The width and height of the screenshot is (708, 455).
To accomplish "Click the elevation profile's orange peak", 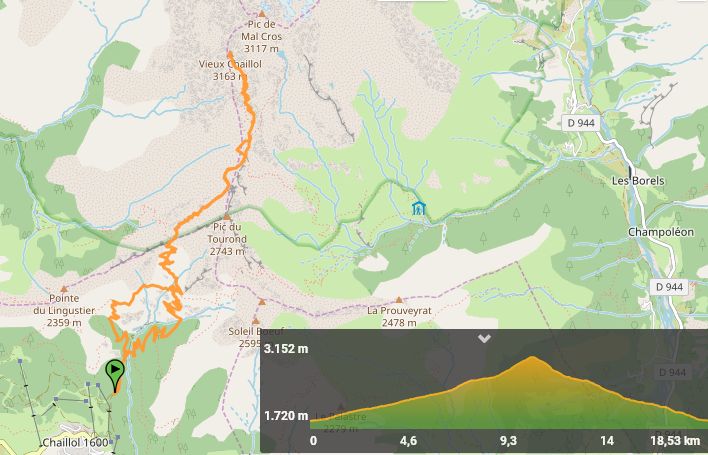I will 533,359.
